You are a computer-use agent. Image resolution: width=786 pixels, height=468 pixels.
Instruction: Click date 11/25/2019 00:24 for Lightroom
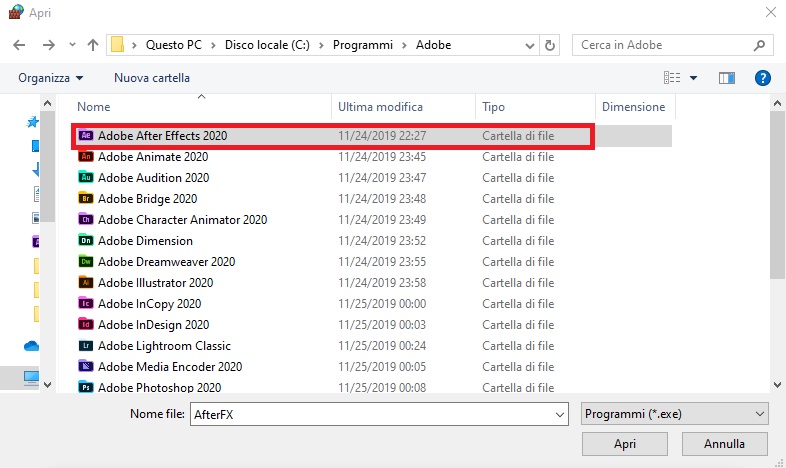(x=382, y=346)
